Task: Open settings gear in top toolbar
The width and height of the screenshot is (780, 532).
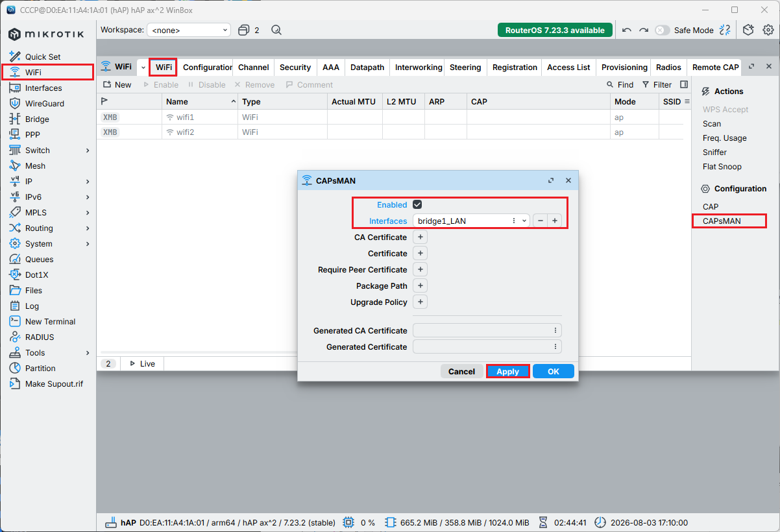Action: click(768, 30)
